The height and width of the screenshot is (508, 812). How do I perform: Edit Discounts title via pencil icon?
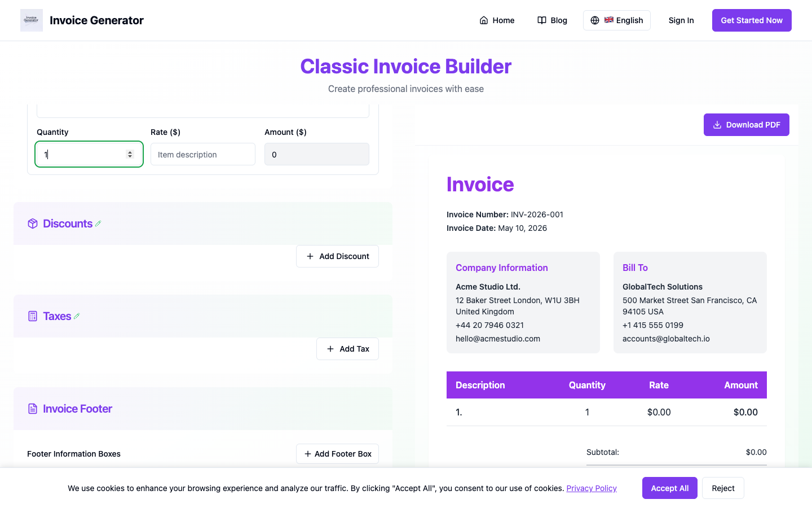tap(98, 224)
